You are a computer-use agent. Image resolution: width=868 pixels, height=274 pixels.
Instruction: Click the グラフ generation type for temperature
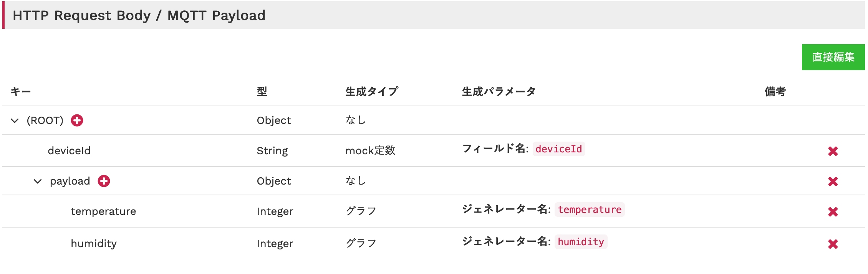(x=361, y=211)
